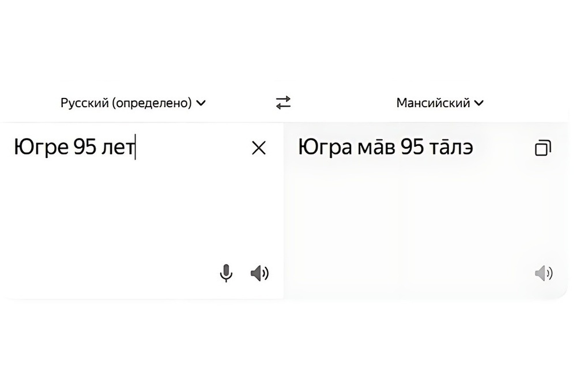Start voice input with the microphone

click(226, 273)
